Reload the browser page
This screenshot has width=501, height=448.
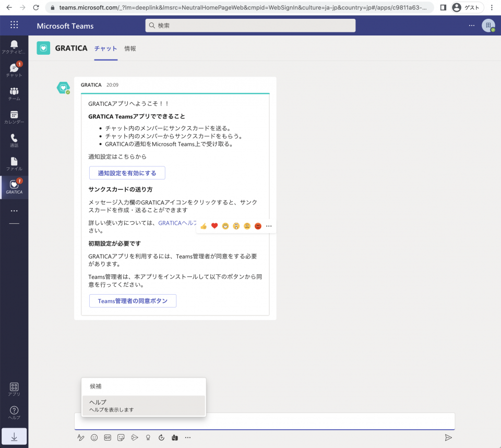pos(36,7)
